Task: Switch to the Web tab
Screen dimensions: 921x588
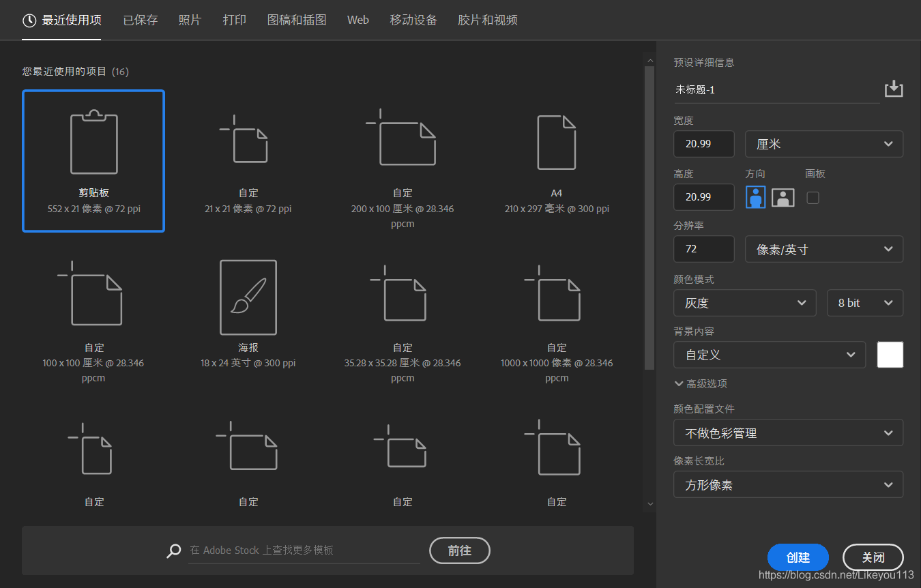Action: 358,20
